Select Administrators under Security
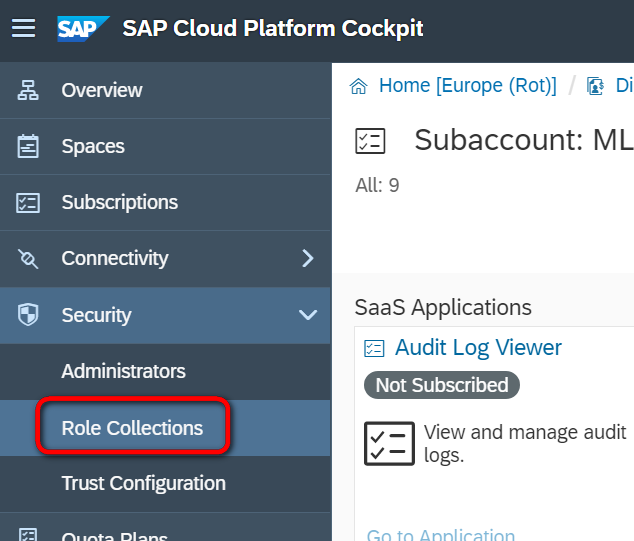 pos(123,371)
